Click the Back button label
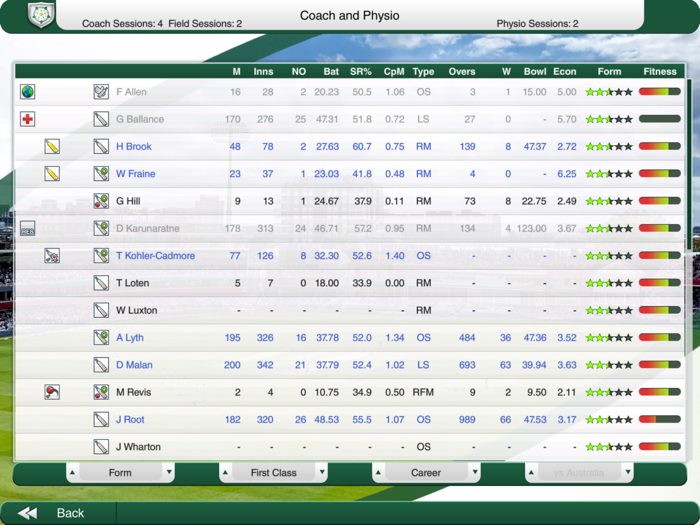Viewport: 700px width, 525px height. (71, 513)
